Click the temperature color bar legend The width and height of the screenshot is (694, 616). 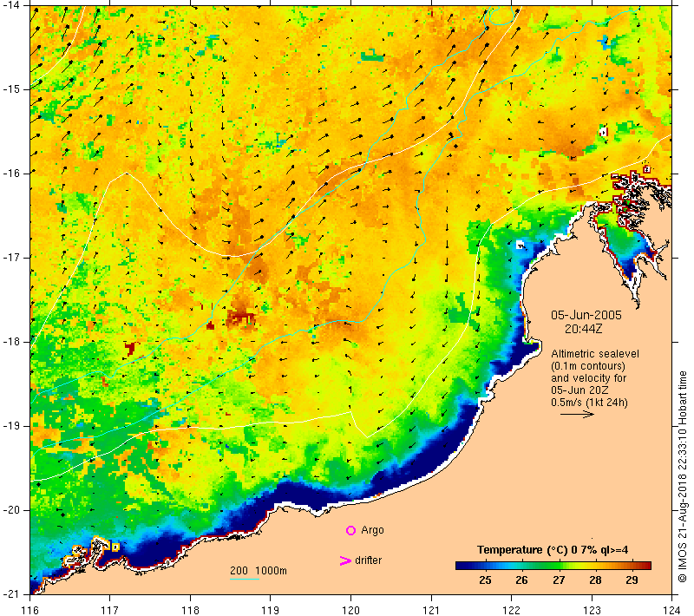[553, 566]
